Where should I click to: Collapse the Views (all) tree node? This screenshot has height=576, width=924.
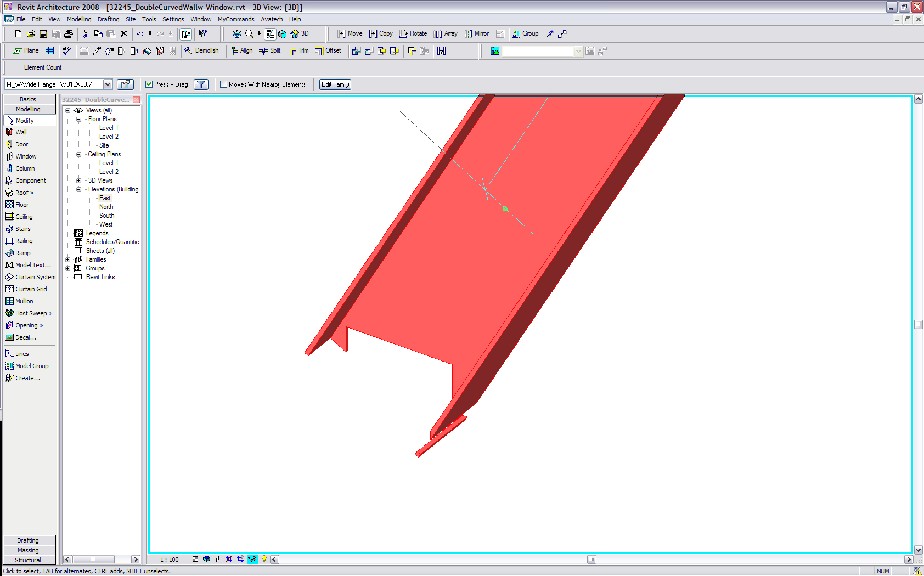pos(68,110)
